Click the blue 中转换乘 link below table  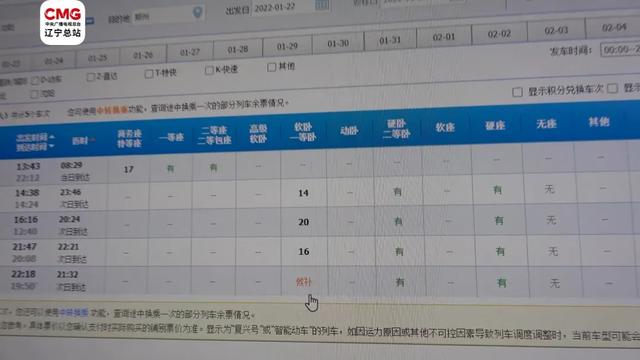click(74, 313)
